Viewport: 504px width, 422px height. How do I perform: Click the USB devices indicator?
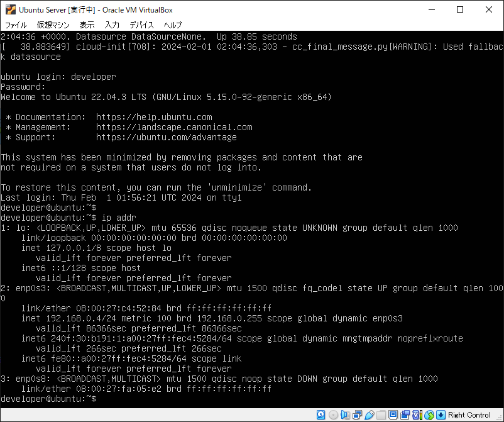pos(370,415)
